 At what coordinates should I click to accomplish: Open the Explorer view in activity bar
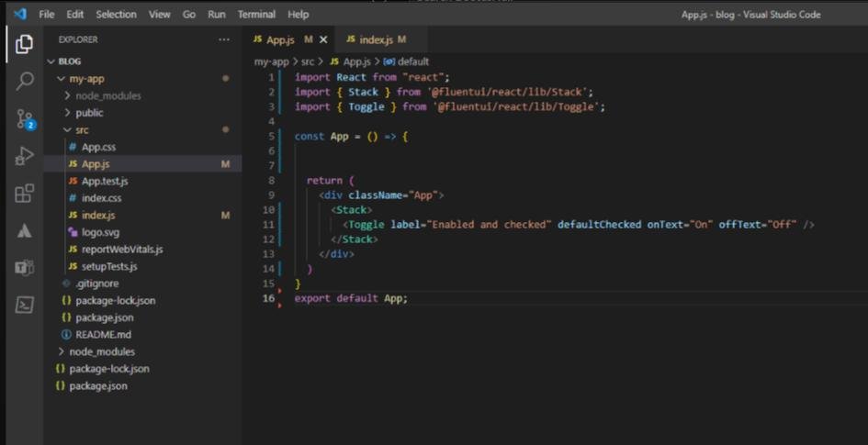point(25,44)
